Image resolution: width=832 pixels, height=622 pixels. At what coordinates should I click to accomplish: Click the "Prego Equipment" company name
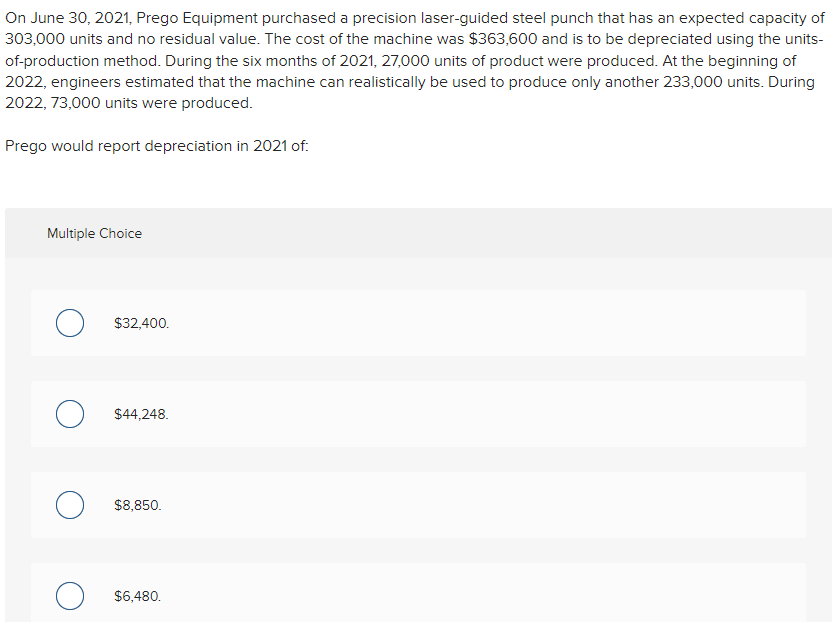pos(185,17)
